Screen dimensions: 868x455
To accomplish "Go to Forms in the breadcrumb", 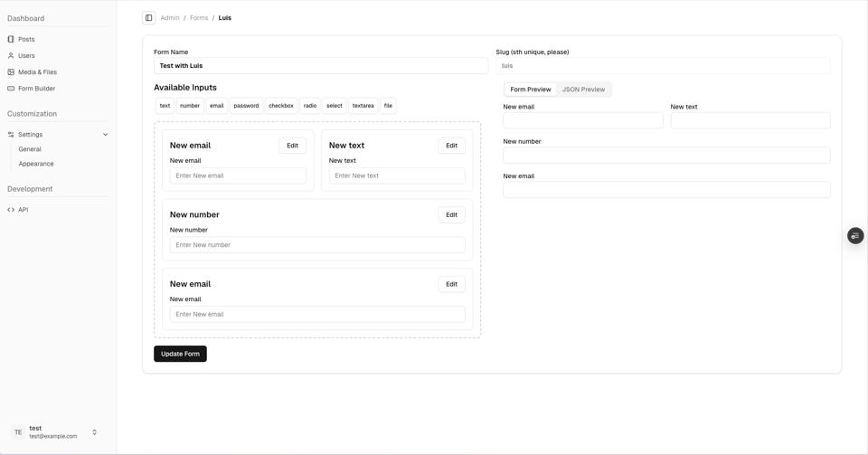I will point(199,18).
